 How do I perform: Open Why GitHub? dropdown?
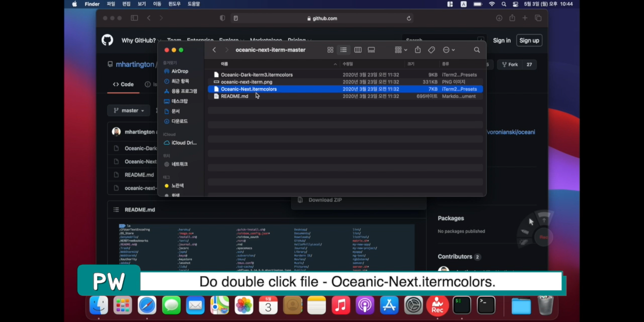[x=141, y=41]
